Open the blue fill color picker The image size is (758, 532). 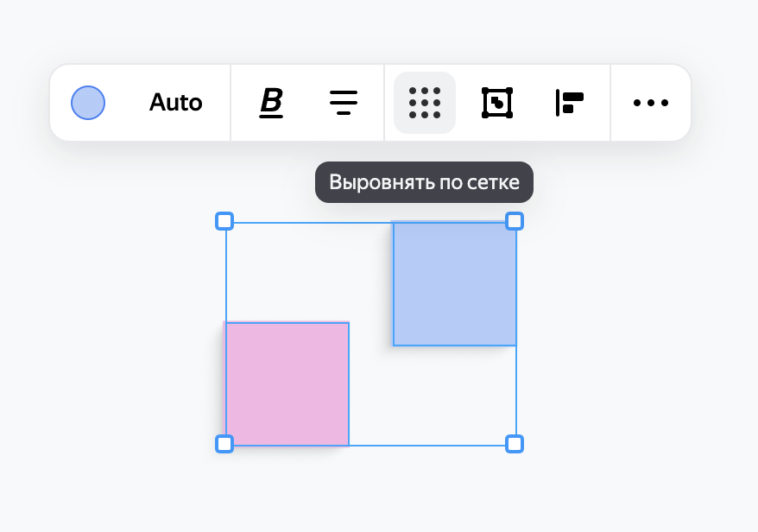click(88, 103)
